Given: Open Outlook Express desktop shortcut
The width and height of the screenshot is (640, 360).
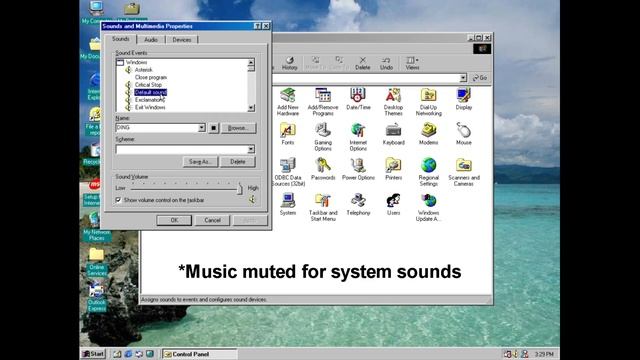Looking at the screenshot, I should coord(97,298).
